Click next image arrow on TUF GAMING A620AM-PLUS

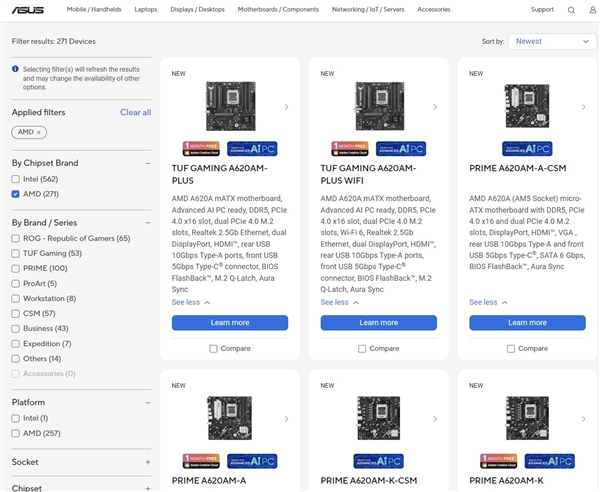pyautogui.click(x=286, y=107)
